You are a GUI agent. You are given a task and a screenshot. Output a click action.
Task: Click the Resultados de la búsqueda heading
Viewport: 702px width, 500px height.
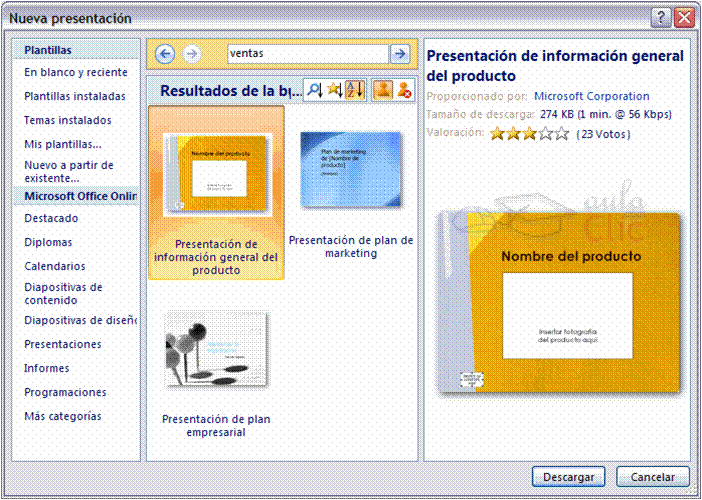click(231, 90)
